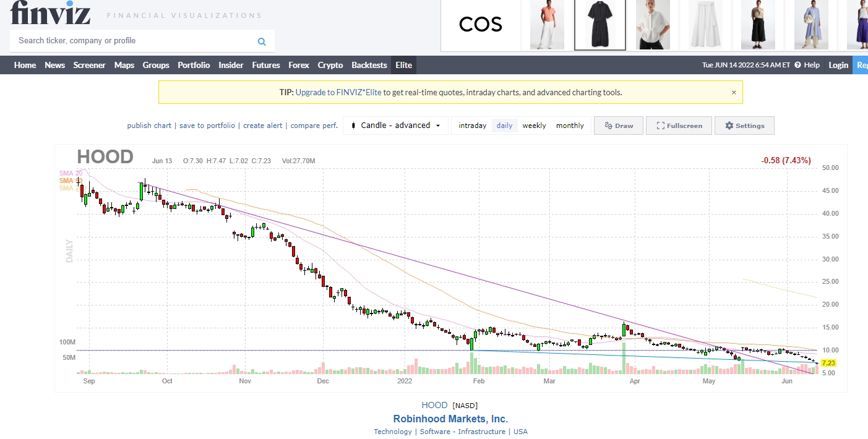The image size is (868, 439).
Task: Select the weekly timeframe
Action: click(x=534, y=126)
